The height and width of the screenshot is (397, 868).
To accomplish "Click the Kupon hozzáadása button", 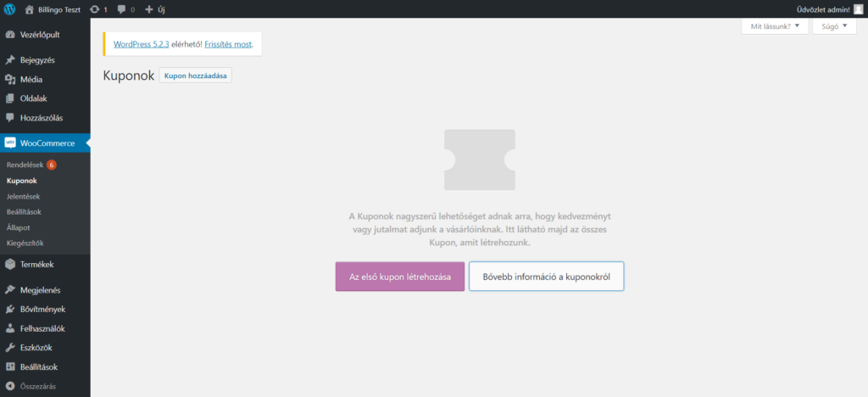I will pyautogui.click(x=196, y=75).
